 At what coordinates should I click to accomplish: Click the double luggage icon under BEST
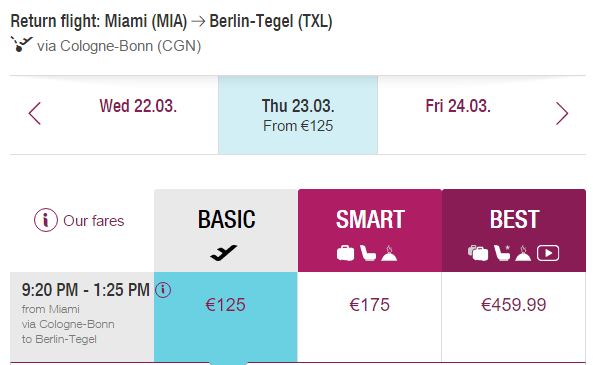[478, 253]
